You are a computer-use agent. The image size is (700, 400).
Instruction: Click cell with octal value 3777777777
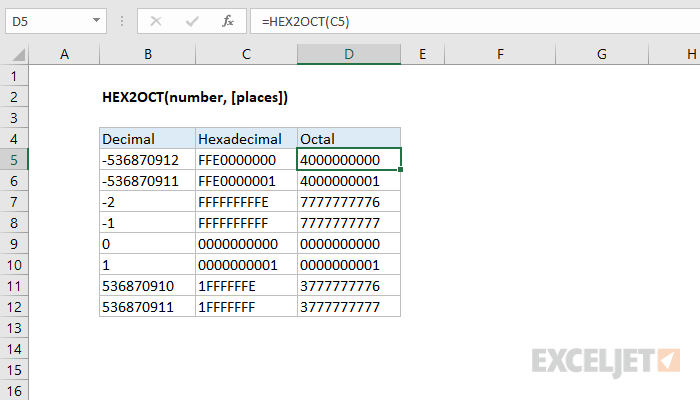pyautogui.click(x=348, y=307)
